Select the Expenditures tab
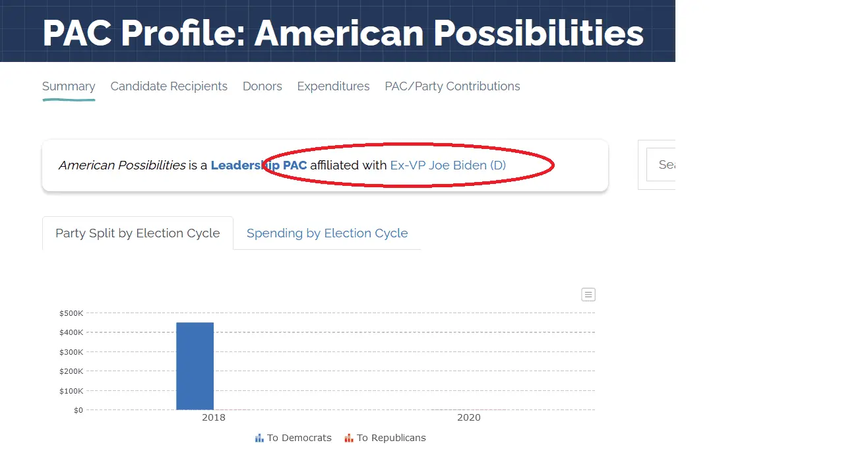 (333, 86)
